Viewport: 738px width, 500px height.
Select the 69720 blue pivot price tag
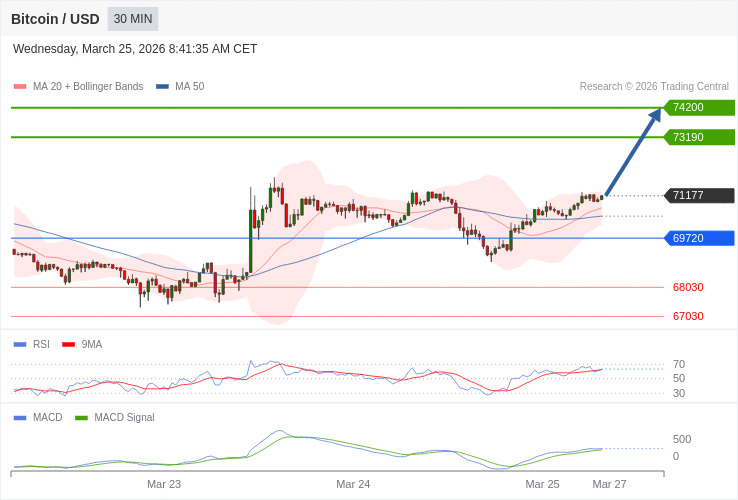pos(699,239)
